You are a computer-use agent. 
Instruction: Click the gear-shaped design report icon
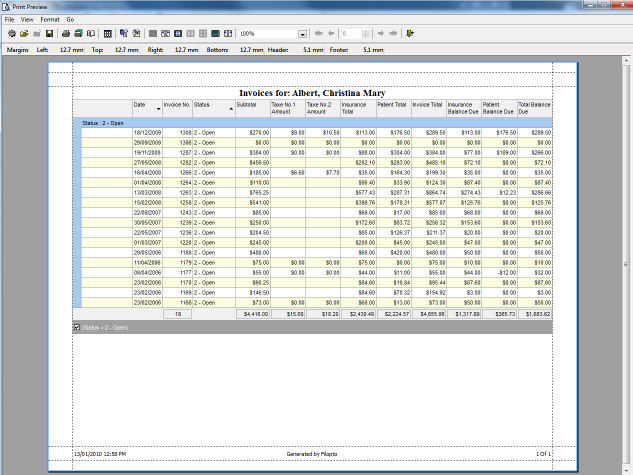click(x=12, y=33)
